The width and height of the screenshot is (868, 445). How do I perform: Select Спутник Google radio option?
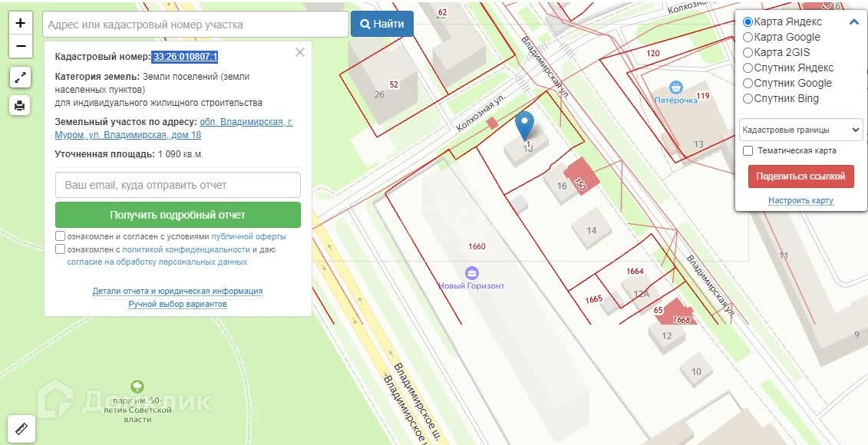(x=748, y=84)
